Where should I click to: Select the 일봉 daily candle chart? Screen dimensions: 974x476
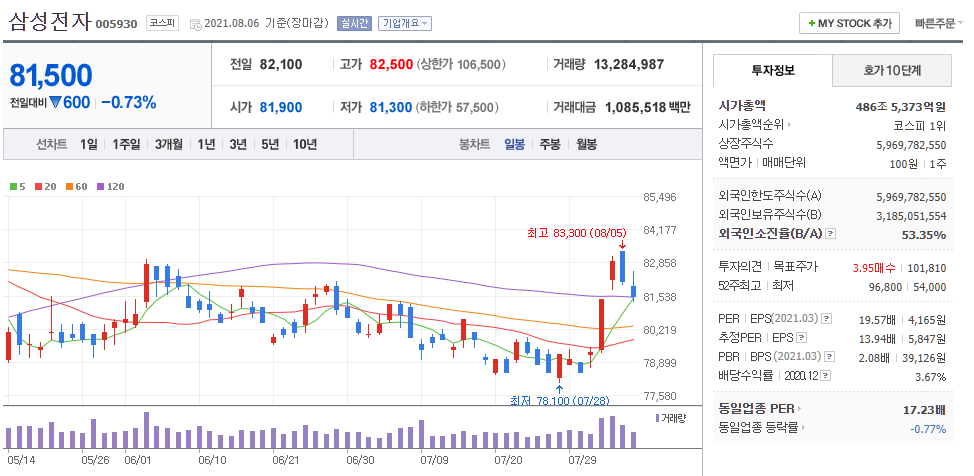click(x=514, y=144)
